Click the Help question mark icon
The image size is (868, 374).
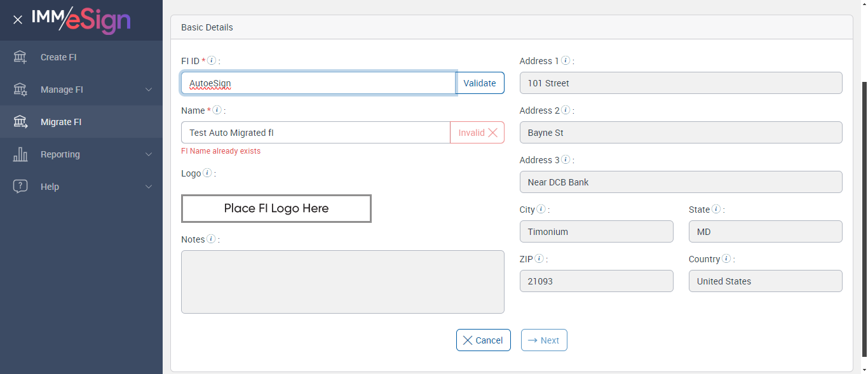20,187
